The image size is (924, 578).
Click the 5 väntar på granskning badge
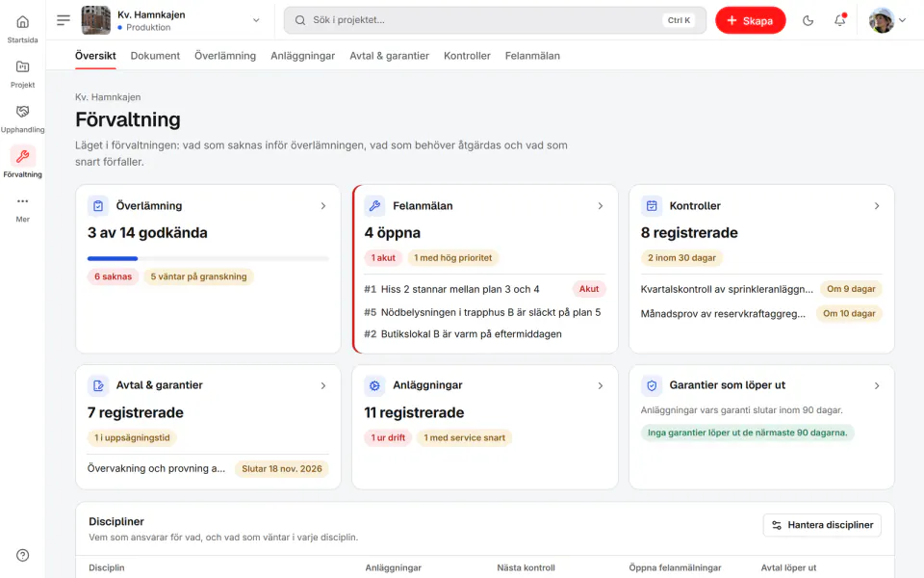point(198,276)
